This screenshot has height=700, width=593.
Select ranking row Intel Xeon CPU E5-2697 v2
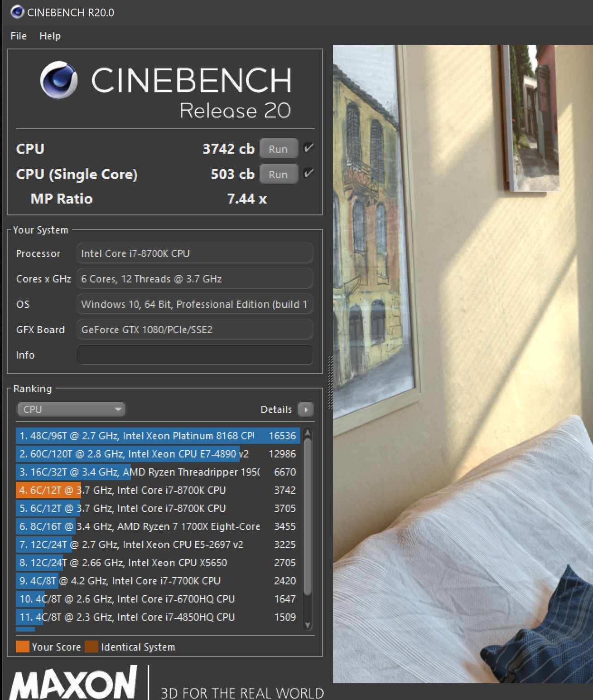tap(158, 544)
